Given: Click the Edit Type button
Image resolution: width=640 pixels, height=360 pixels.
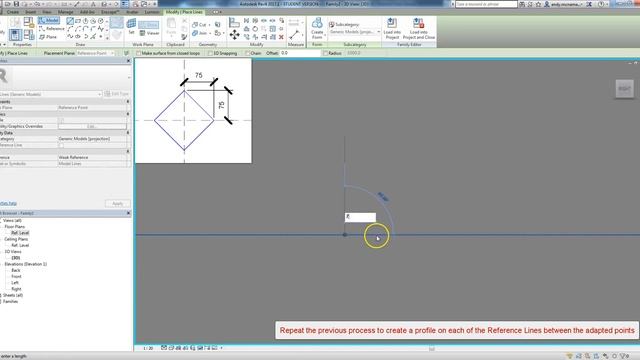Looking at the screenshot, I should point(117,94).
